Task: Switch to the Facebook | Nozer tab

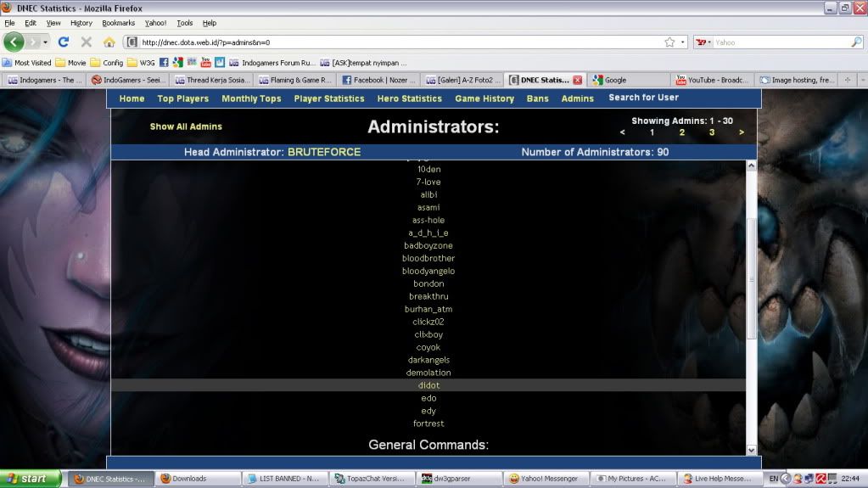Action: [x=379, y=80]
